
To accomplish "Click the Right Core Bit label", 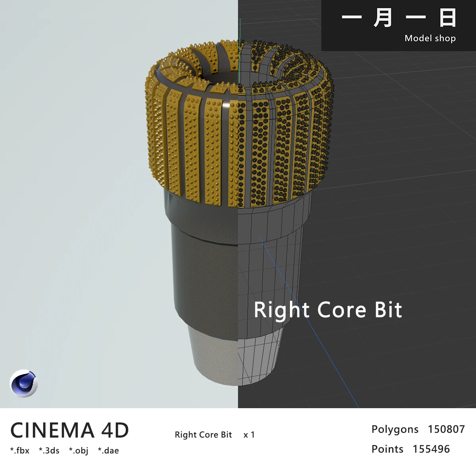I will (x=328, y=310).
